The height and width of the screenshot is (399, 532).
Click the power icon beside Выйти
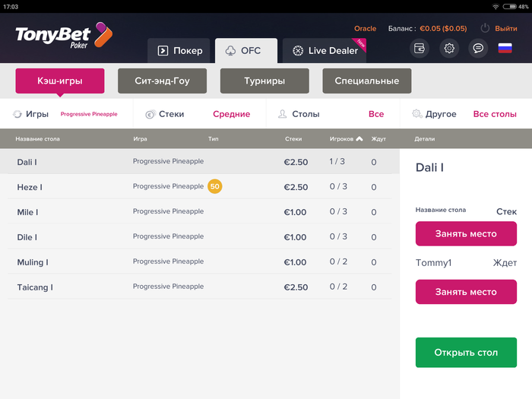tap(485, 28)
